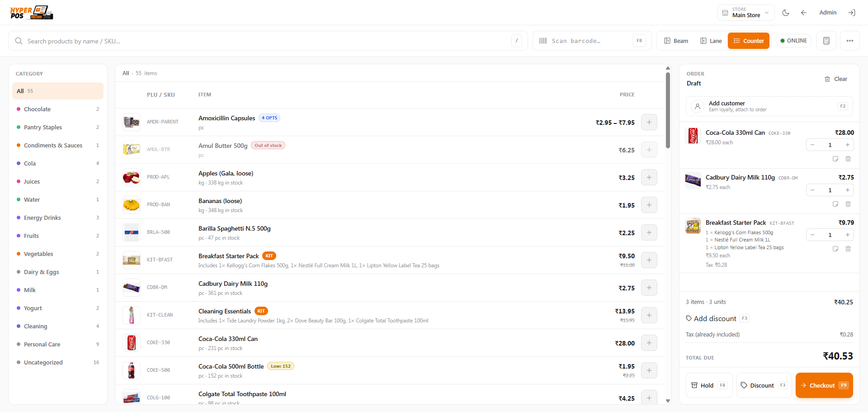Filter products by Energy Drinks
The width and height of the screenshot is (868, 412).
58,218
